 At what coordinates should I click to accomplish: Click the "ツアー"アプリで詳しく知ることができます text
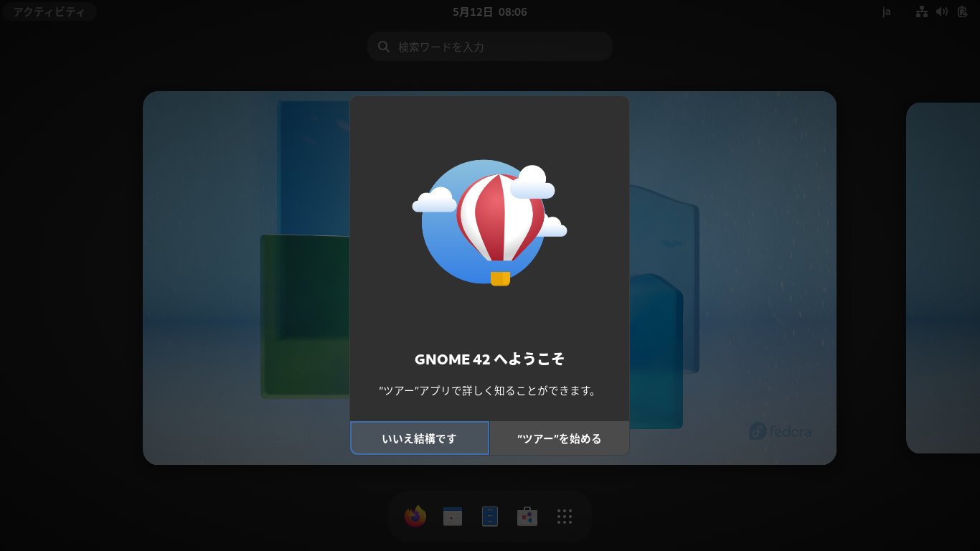coord(489,391)
